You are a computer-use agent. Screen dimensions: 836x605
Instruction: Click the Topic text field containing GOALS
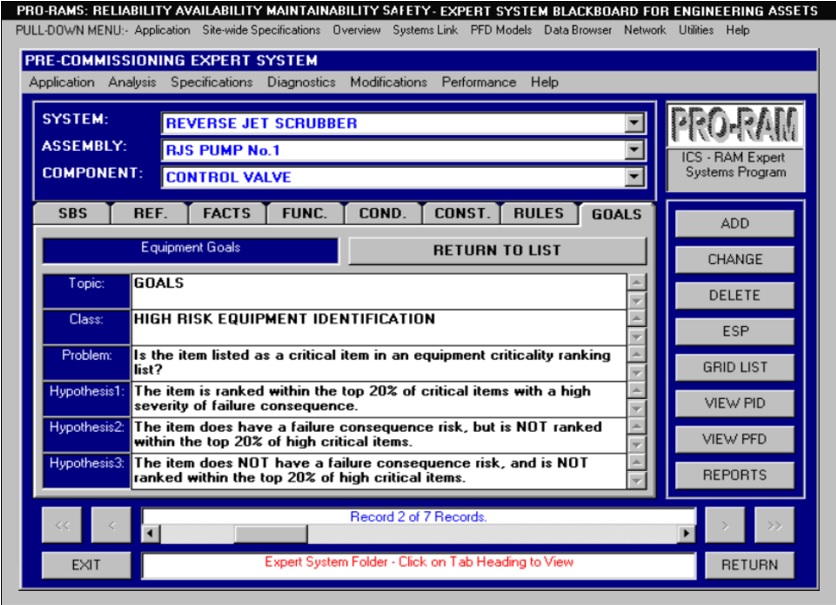(379, 291)
